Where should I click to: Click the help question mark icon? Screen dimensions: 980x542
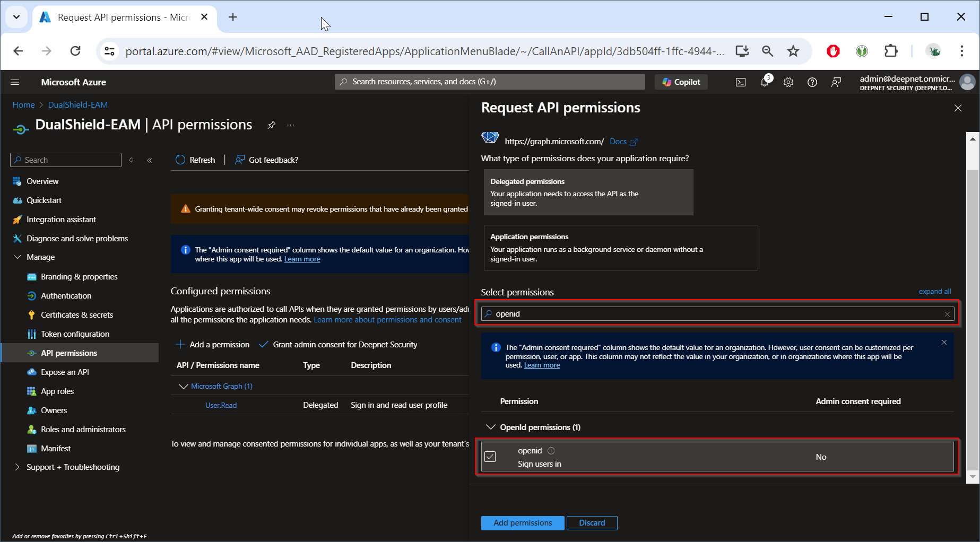812,82
